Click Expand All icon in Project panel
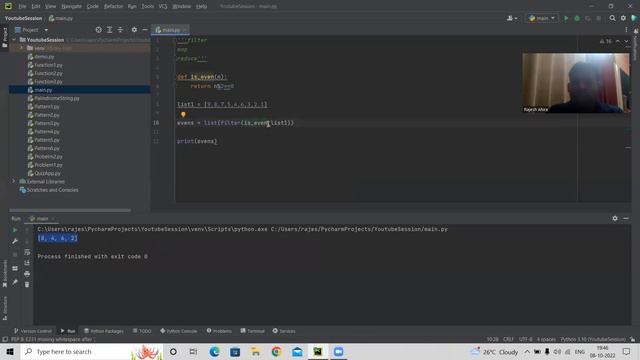The width and height of the screenshot is (640, 360). pyautogui.click(x=109, y=30)
